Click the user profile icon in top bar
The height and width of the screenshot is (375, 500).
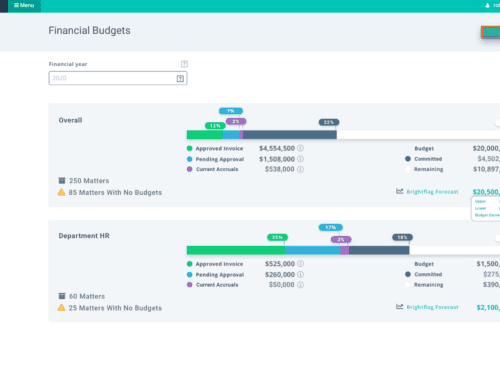click(487, 5)
